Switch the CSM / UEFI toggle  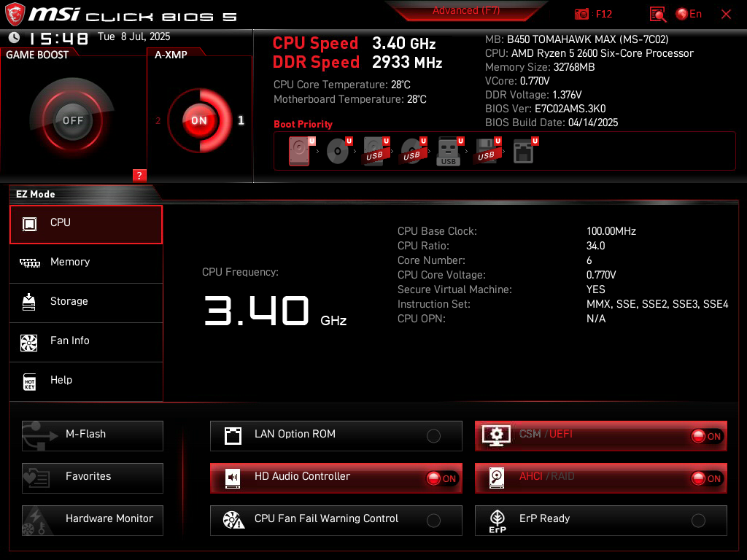tap(707, 436)
